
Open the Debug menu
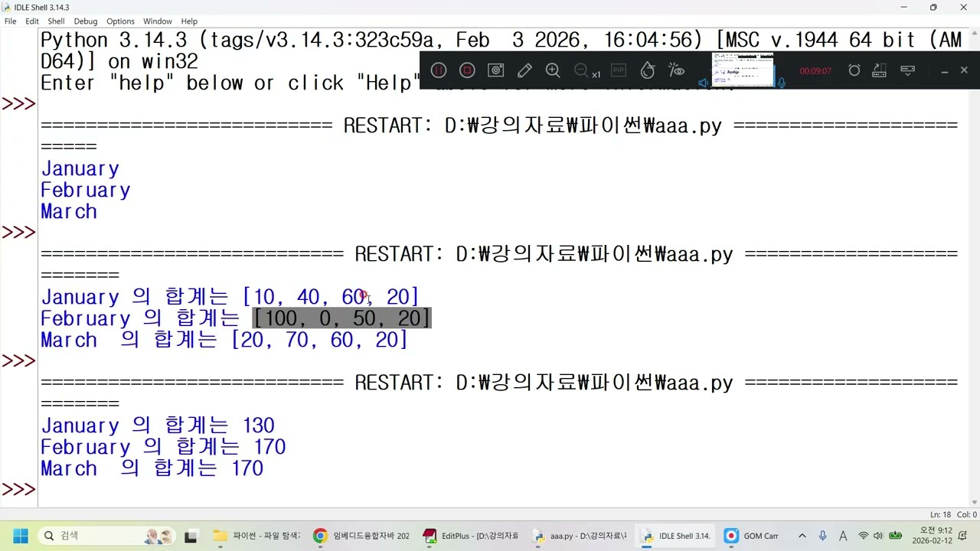tap(86, 21)
